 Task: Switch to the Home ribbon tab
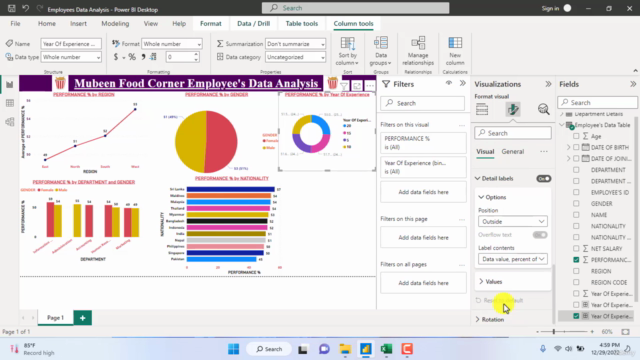coord(47,24)
